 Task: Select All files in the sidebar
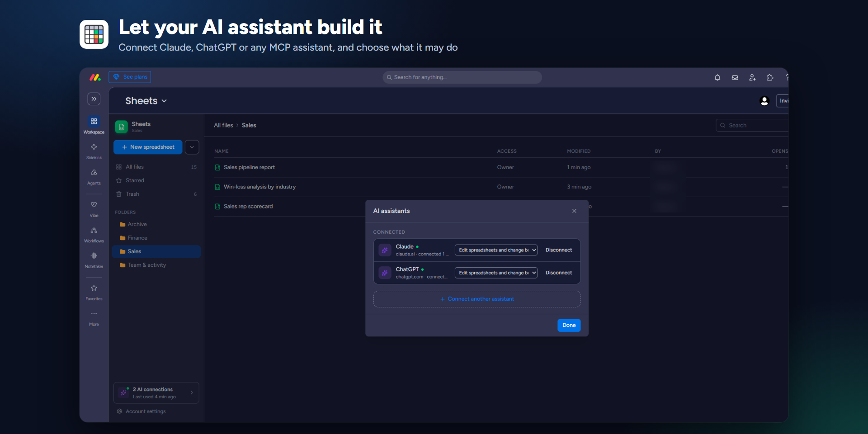156,167
